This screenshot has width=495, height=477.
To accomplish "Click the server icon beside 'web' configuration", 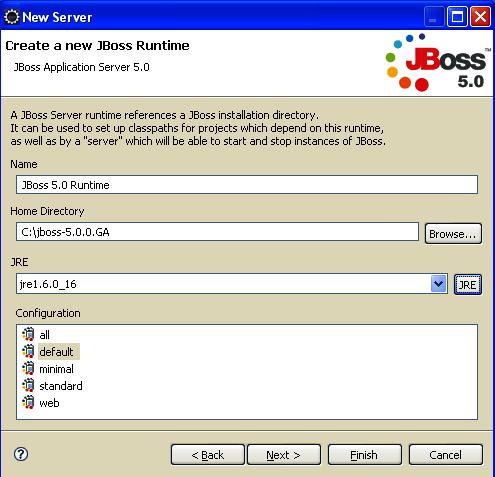I will tap(28, 402).
